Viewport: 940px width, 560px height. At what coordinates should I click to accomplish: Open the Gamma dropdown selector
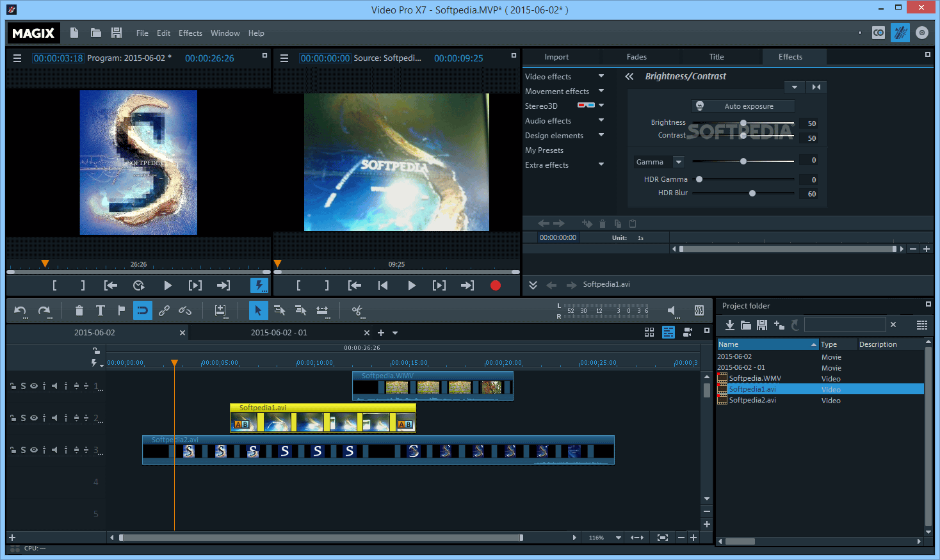tap(679, 162)
